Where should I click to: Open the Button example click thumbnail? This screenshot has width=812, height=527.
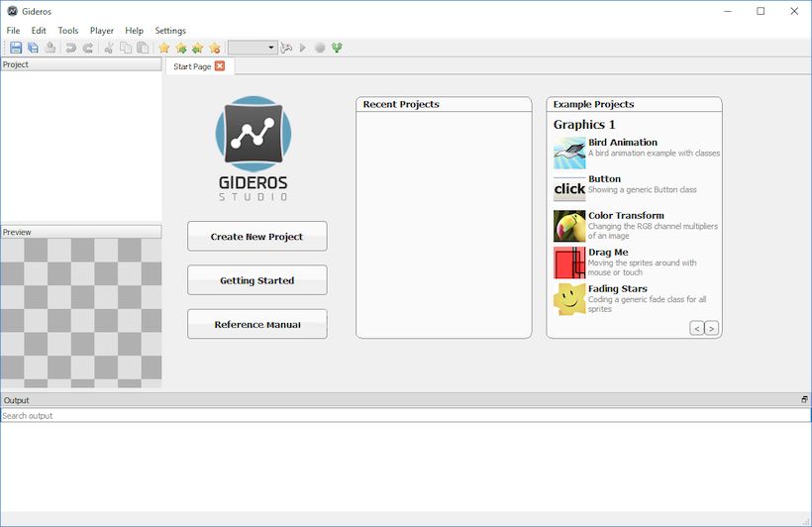tap(569, 189)
